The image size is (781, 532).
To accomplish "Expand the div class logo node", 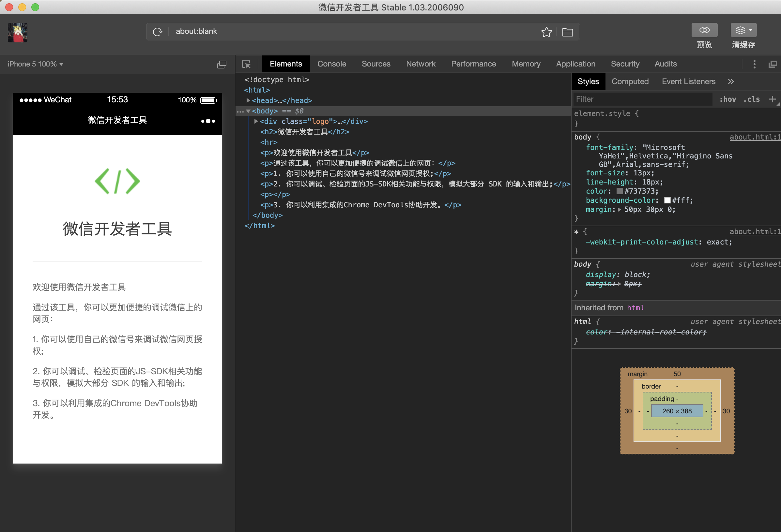I will pyautogui.click(x=256, y=121).
